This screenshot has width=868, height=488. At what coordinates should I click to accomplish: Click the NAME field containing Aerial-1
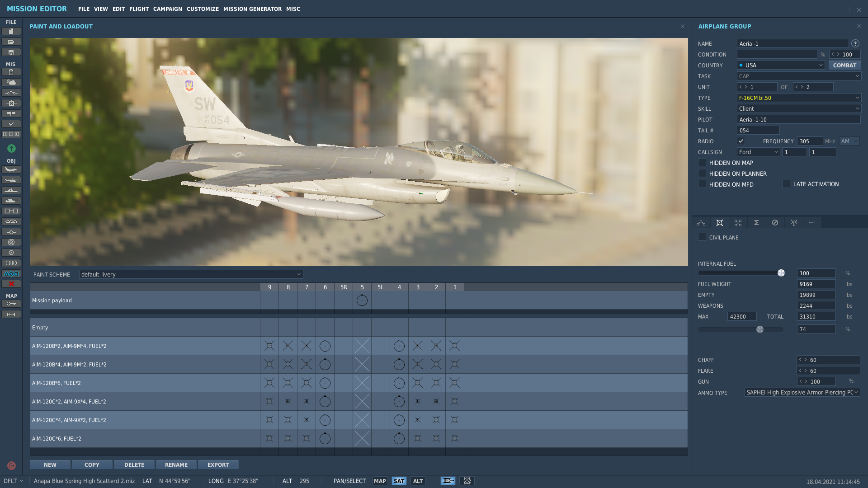pos(793,43)
